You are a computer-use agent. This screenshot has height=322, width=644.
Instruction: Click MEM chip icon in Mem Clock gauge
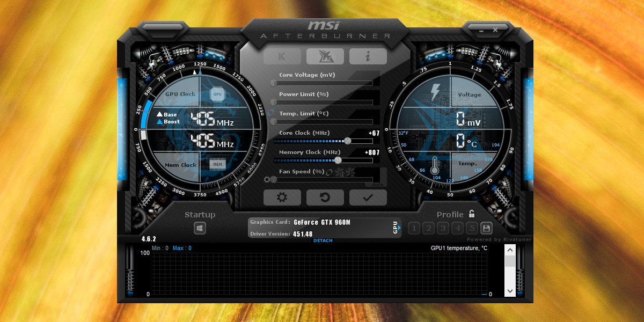217,164
